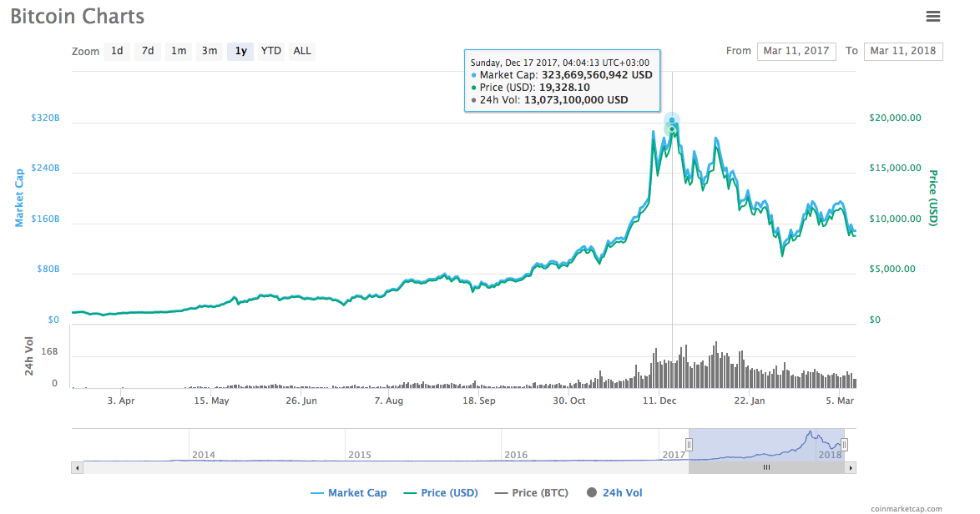This screenshot has width=980, height=514.
Task: Open the To date field
Action: [903, 51]
